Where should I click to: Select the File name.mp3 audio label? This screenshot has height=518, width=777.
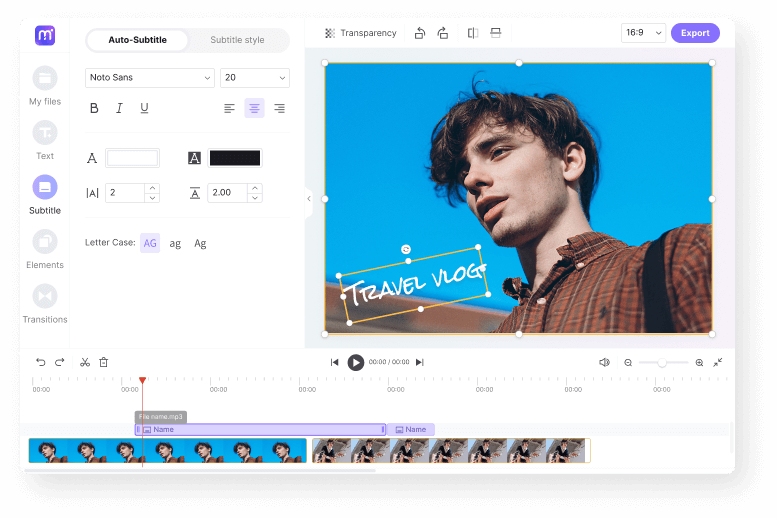pos(161,417)
